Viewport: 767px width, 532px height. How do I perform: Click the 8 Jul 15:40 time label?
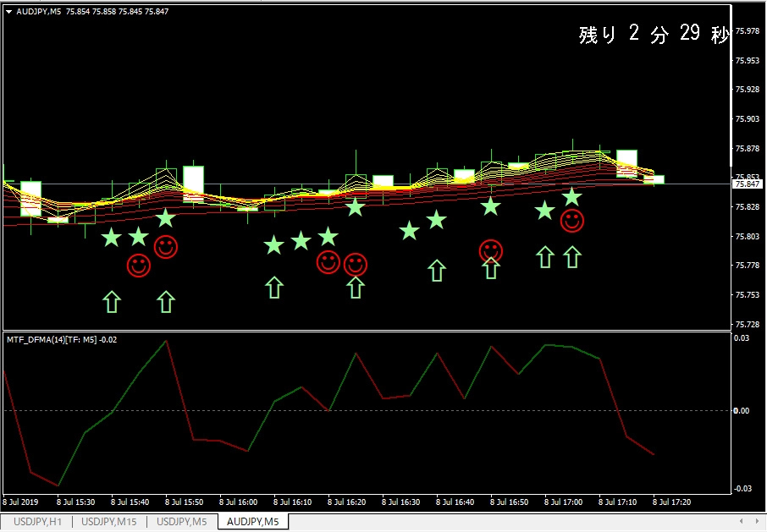[x=130, y=502]
